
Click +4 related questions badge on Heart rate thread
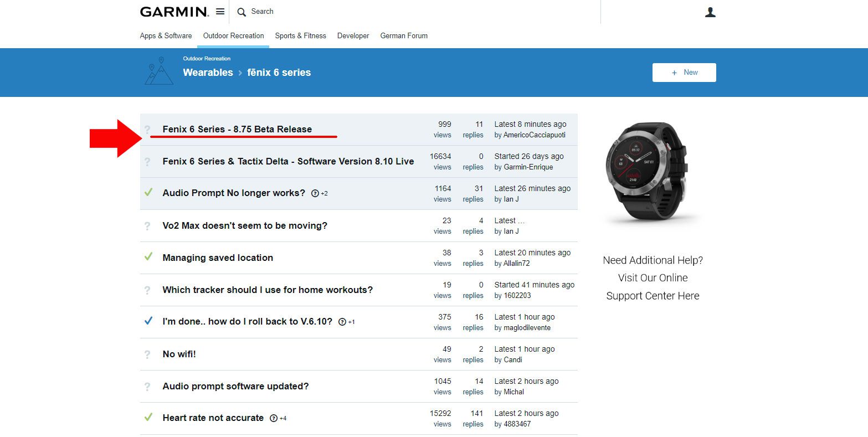[x=278, y=419]
